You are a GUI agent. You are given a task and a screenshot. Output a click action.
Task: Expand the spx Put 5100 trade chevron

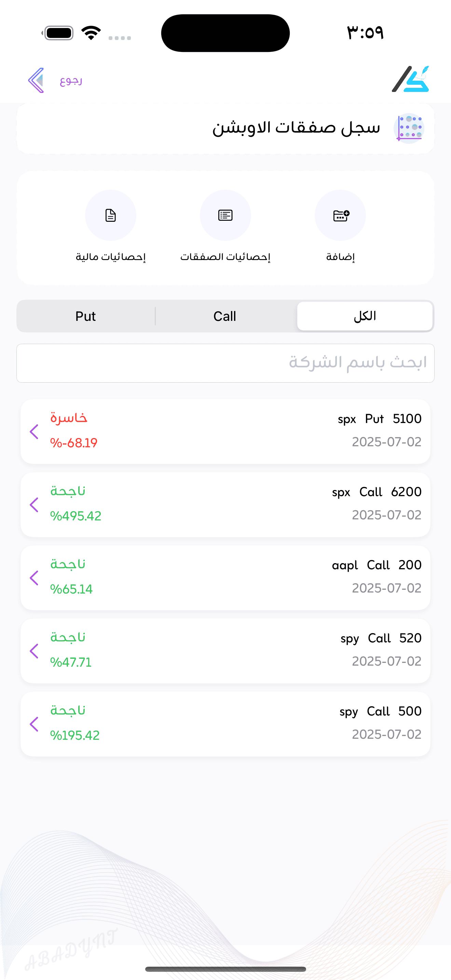[34, 432]
